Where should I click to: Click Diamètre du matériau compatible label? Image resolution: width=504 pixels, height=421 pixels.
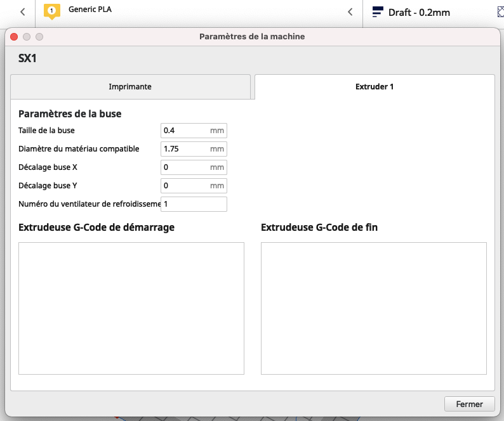79,149
